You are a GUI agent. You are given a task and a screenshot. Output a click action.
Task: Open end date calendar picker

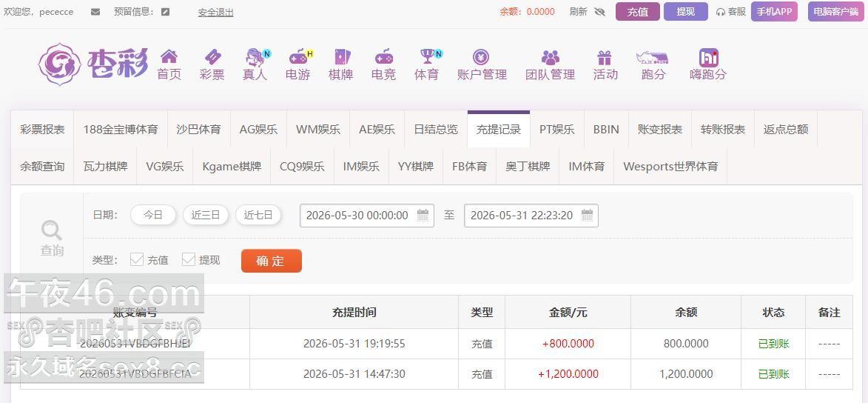point(588,215)
